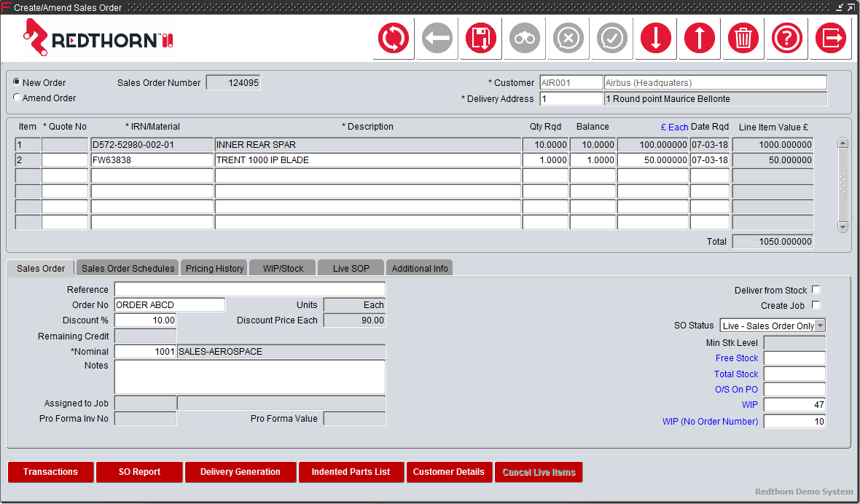860x504 pixels.
Task: Save the sales order using the save icon
Action: coord(480,39)
